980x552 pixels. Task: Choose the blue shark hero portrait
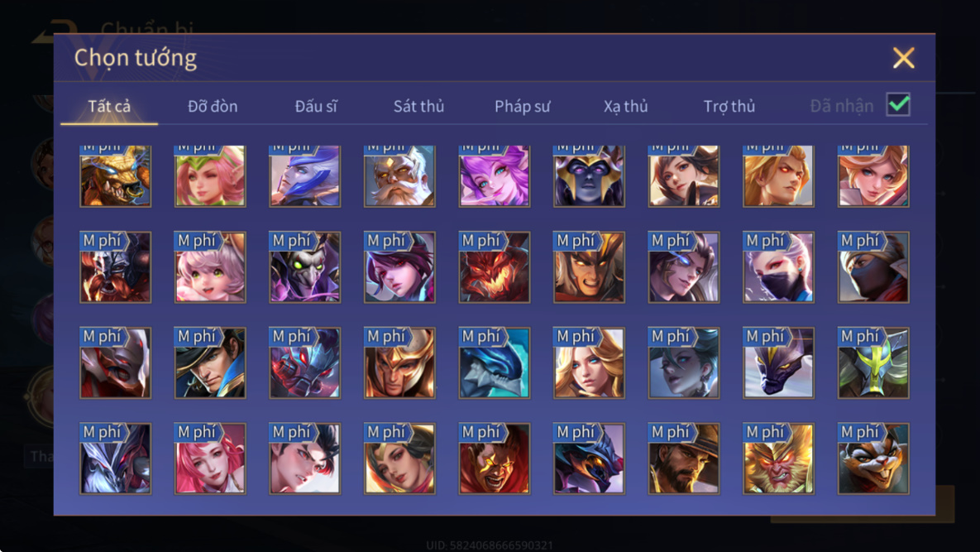495,362
